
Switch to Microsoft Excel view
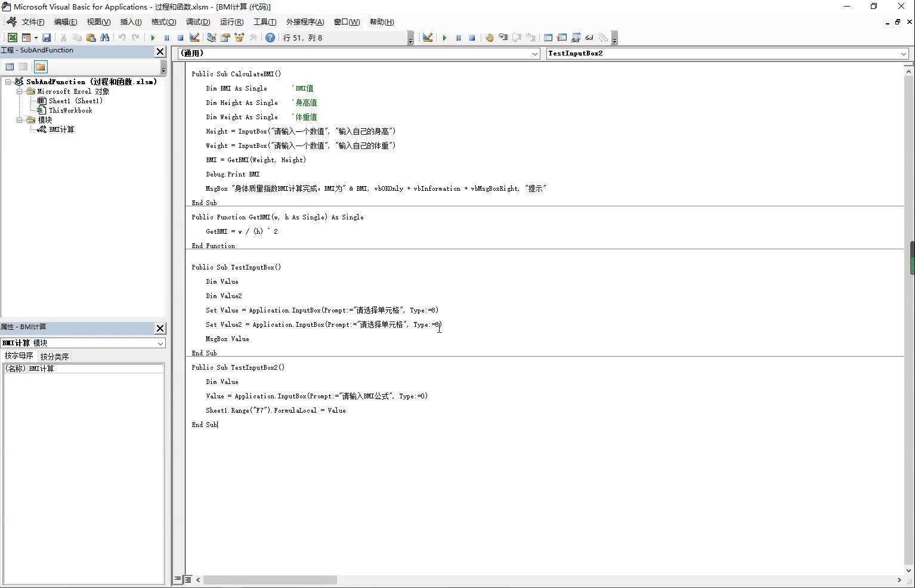coord(12,38)
